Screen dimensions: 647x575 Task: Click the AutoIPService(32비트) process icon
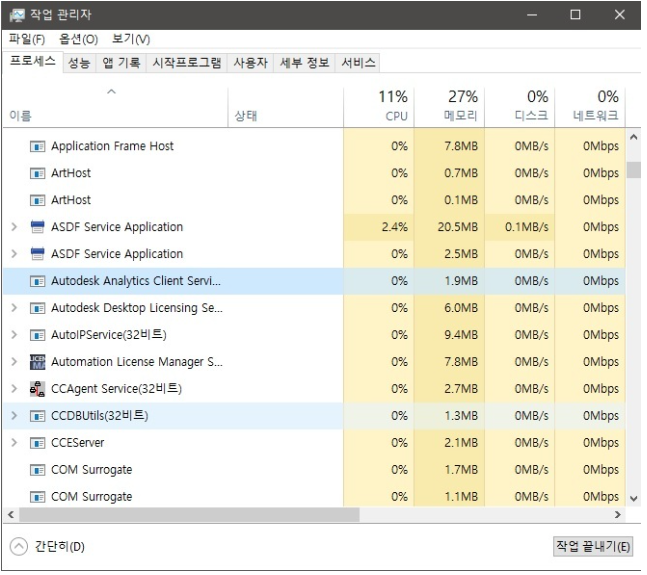click(38, 335)
